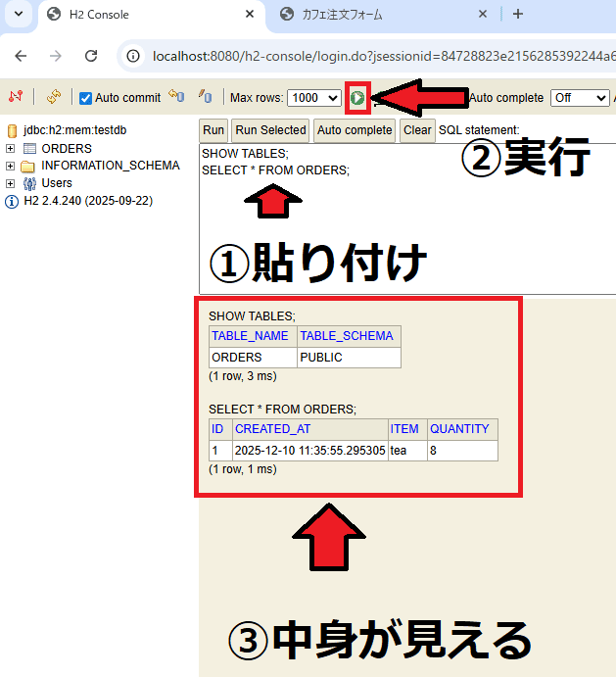Switch to the カフェ注文フォーム tab
The width and height of the screenshot is (616, 677).
pos(382,15)
